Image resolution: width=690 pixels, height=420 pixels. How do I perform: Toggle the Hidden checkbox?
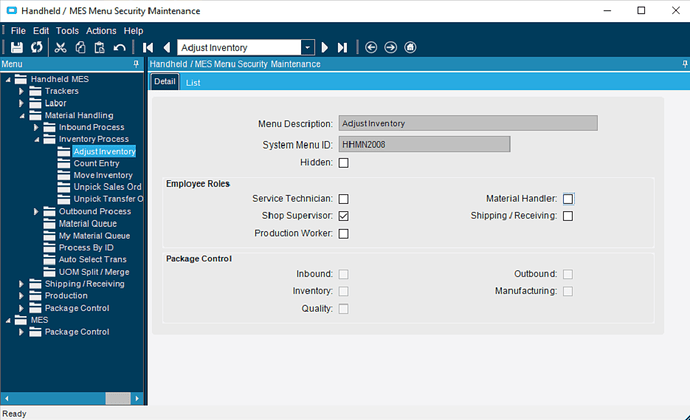343,163
